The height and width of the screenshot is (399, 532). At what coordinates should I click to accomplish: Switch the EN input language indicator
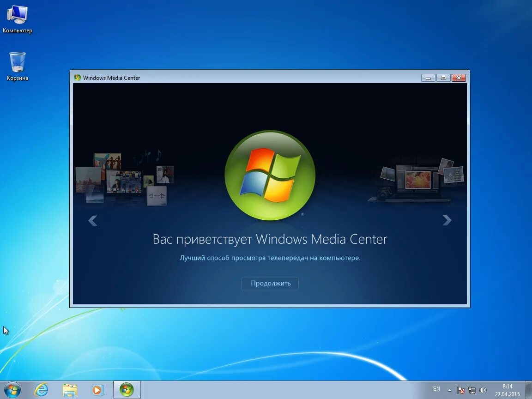[436, 389]
